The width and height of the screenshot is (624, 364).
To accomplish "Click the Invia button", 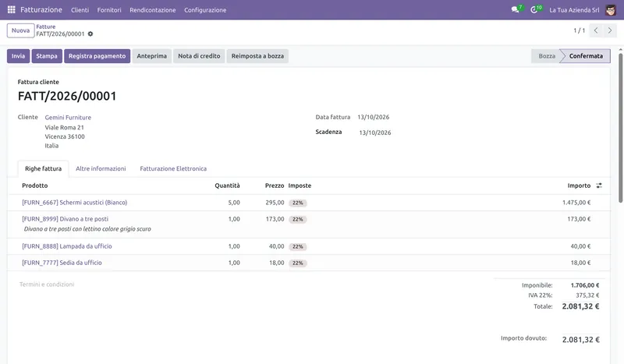I will 18,56.
